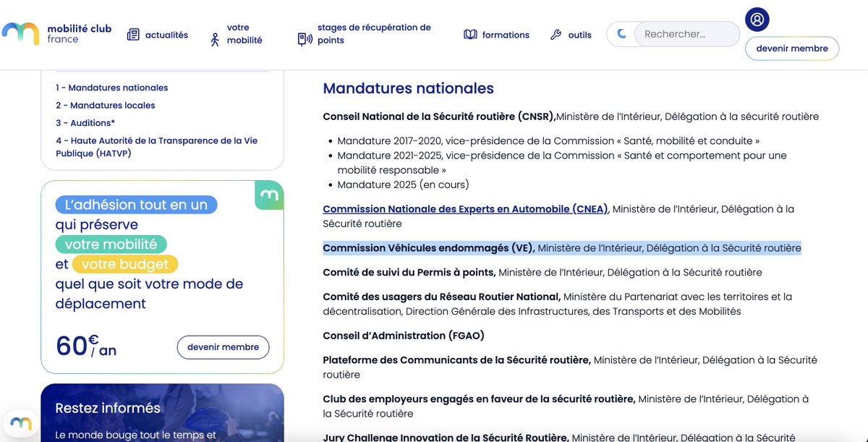Select the Mandature 2017-2020 bullet line

(548, 141)
